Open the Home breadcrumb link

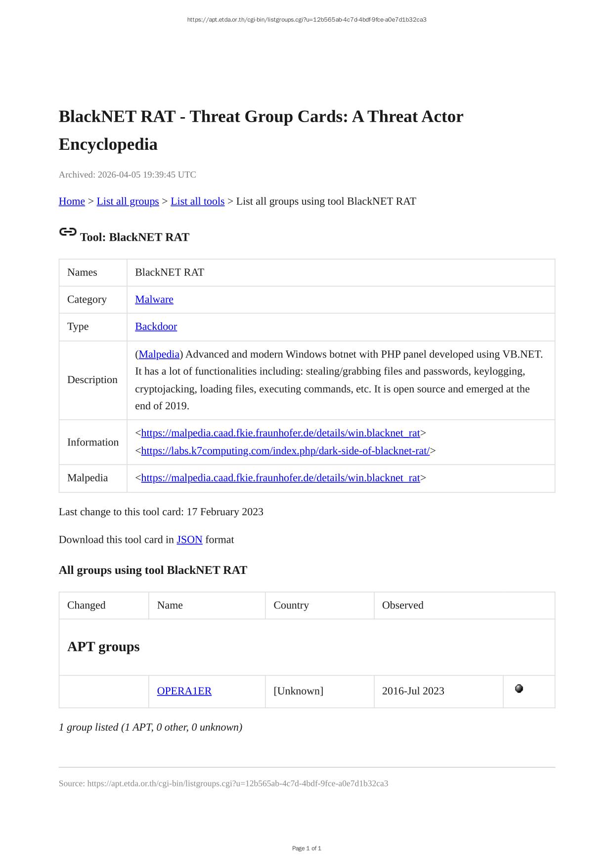(x=72, y=201)
